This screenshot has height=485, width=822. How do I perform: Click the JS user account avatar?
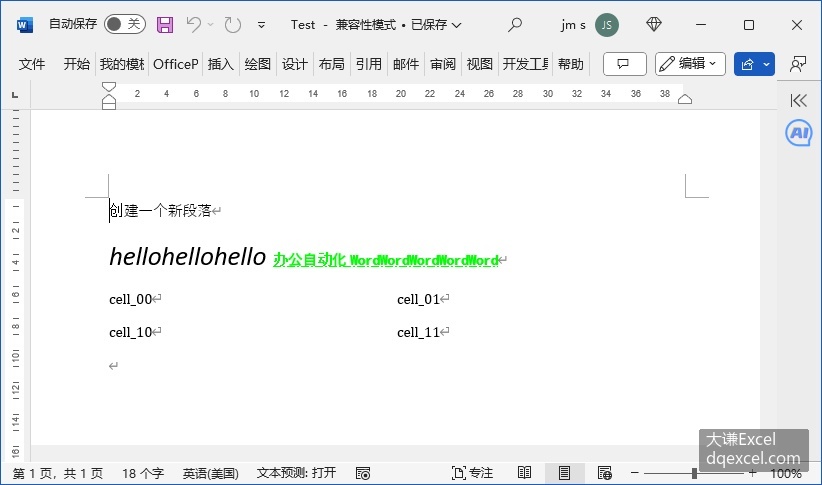607,25
